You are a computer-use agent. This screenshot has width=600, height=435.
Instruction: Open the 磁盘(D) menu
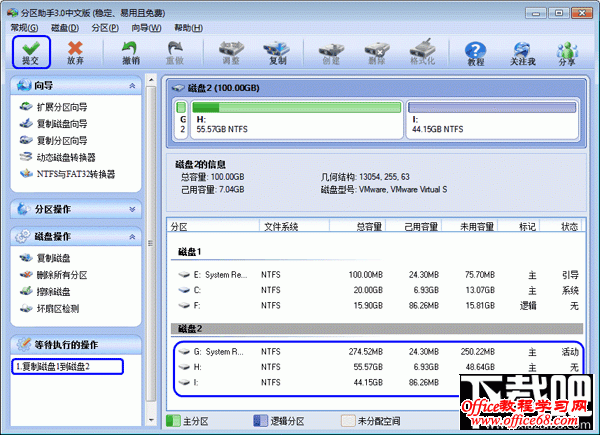click(x=65, y=28)
